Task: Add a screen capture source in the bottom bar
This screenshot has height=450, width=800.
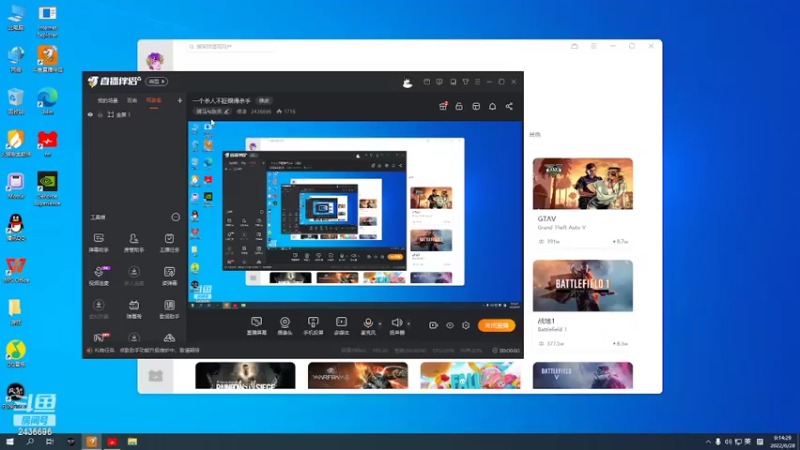Action: coord(257,326)
